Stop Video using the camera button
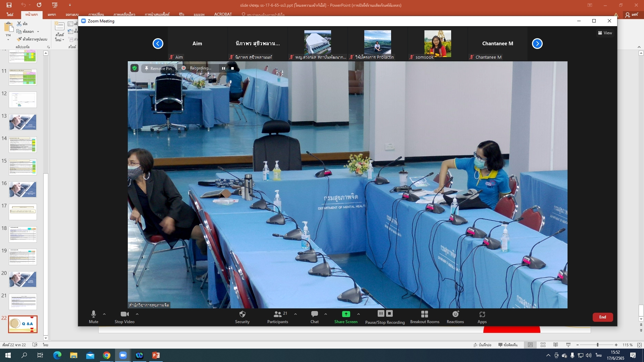Viewport: 644px width, 362px height. pyautogui.click(x=124, y=314)
